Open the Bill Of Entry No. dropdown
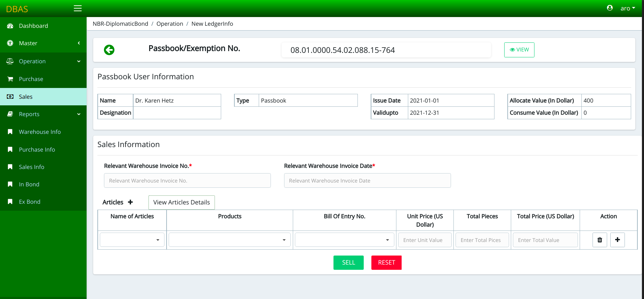Viewport: 644px width, 299px height. [x=345, y=240]
